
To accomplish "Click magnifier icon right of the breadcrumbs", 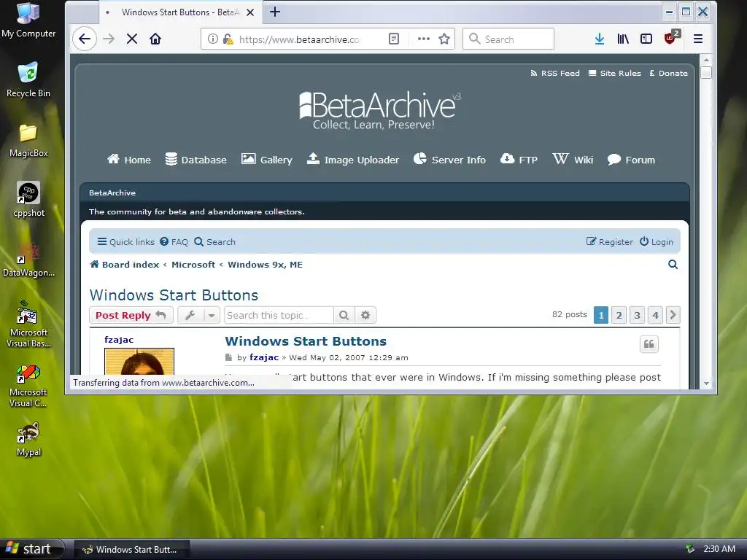I will [673, 264].
